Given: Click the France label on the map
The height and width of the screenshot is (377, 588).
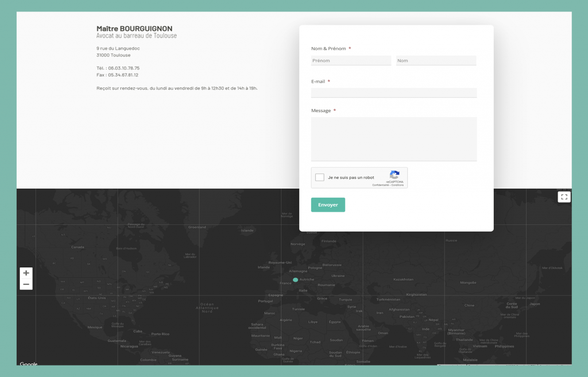Looking at the screenshot, I should 285,283.
